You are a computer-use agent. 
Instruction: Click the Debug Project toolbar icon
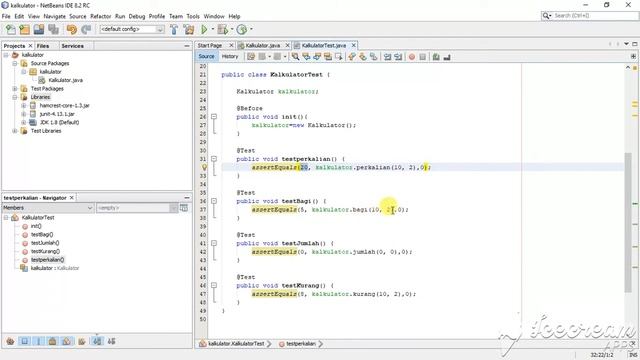coord(222,29)
